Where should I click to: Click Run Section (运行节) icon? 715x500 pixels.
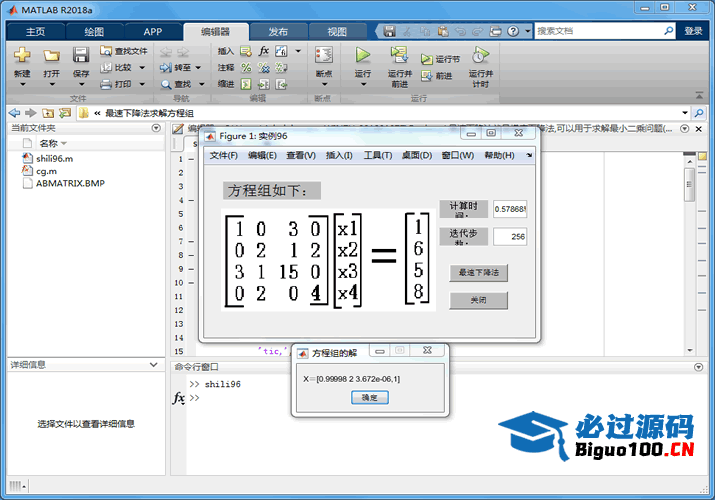[x=427, y=59]
